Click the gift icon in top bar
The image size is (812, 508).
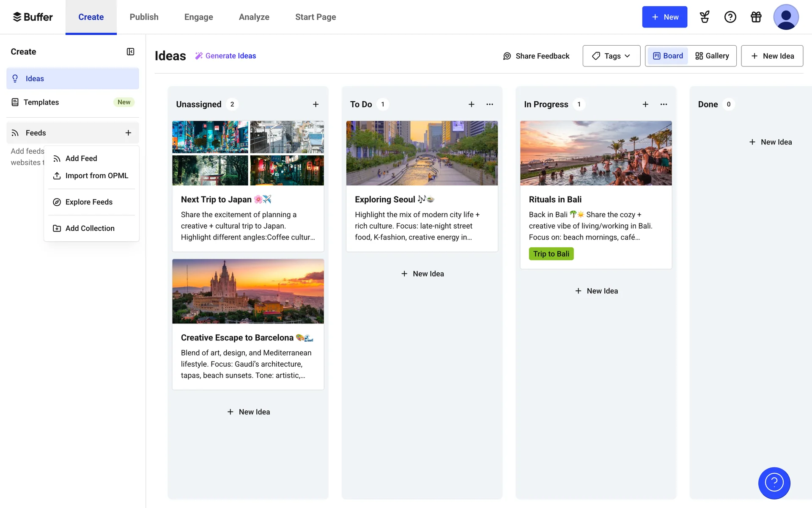pos(756,17)
